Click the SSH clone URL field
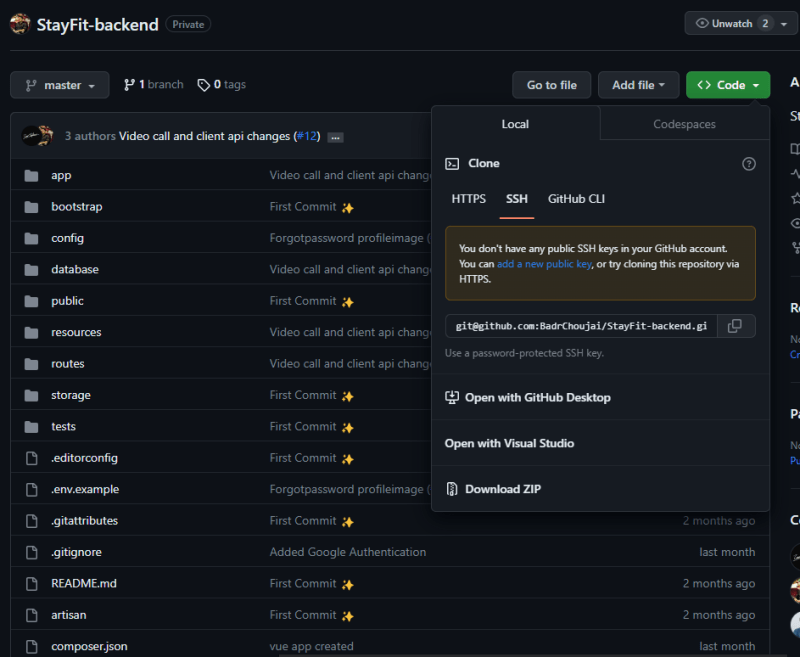This screenshot has width=800, height=657. click(x=581, y=326)
